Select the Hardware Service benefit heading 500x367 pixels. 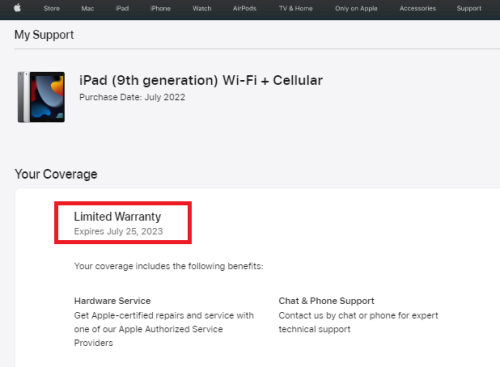click(112, 301)
